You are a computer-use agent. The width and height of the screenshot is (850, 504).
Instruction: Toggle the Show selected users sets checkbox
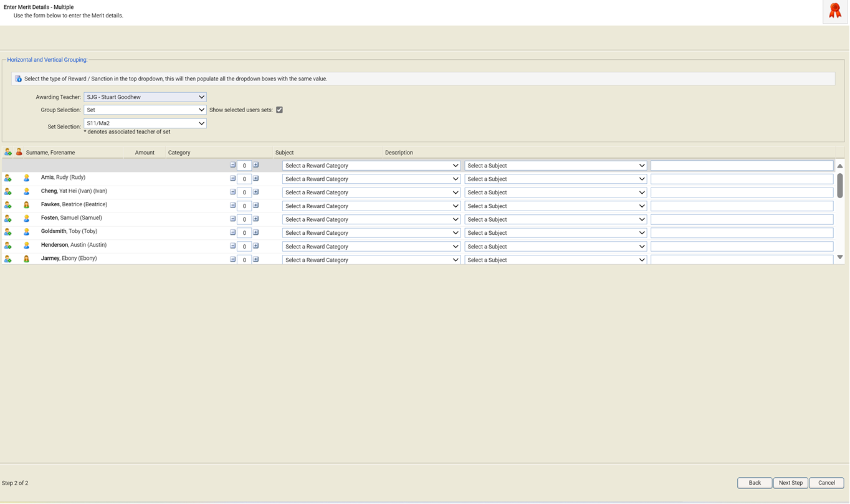279,110
